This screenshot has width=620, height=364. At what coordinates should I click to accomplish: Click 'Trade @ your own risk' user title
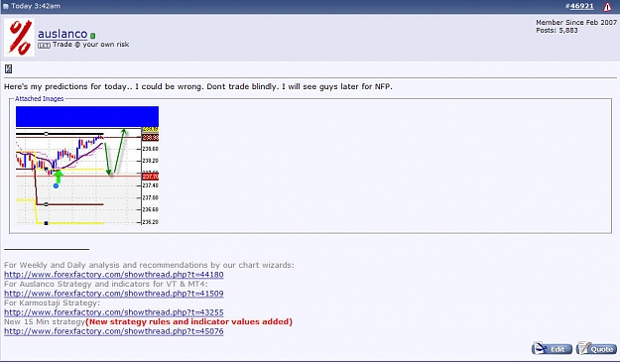(x=91, y=45)
